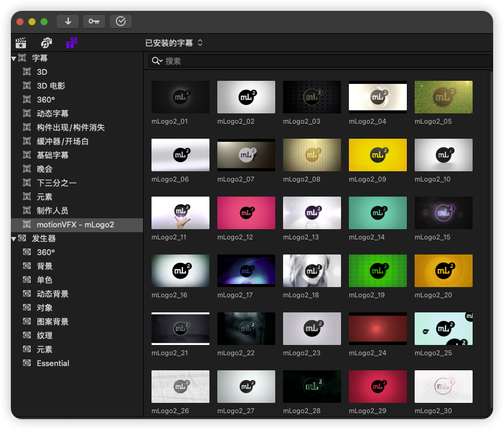This screenshot has height=430, width=504.
Task: Select the mLogo2_04 title thumbnail
Action: click(378, 97)
